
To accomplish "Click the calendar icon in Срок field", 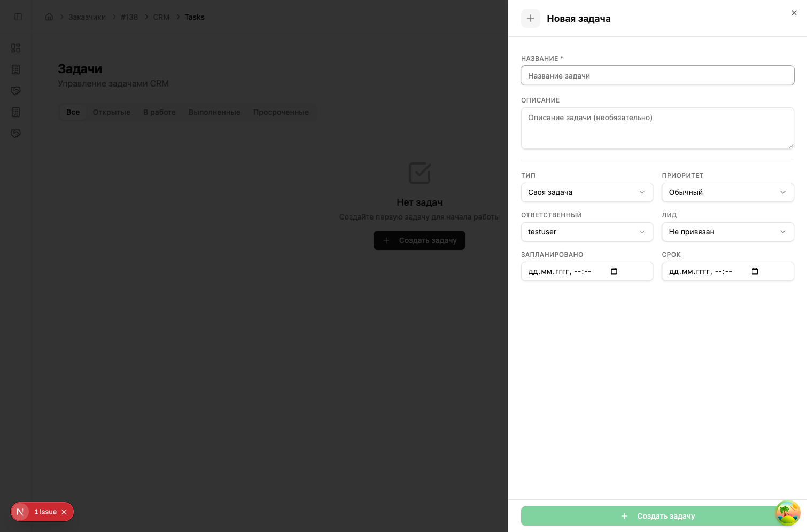I will 755,271.
